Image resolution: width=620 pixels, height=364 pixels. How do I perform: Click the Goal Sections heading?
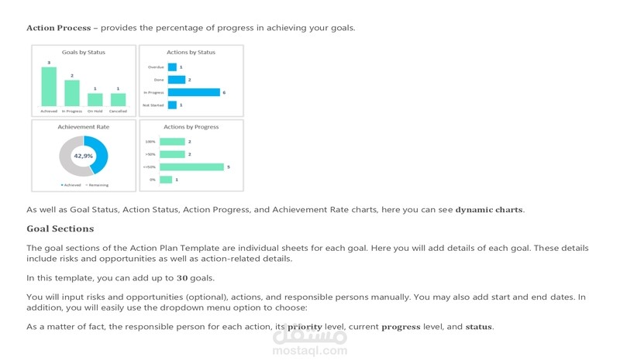coord(60,229)
